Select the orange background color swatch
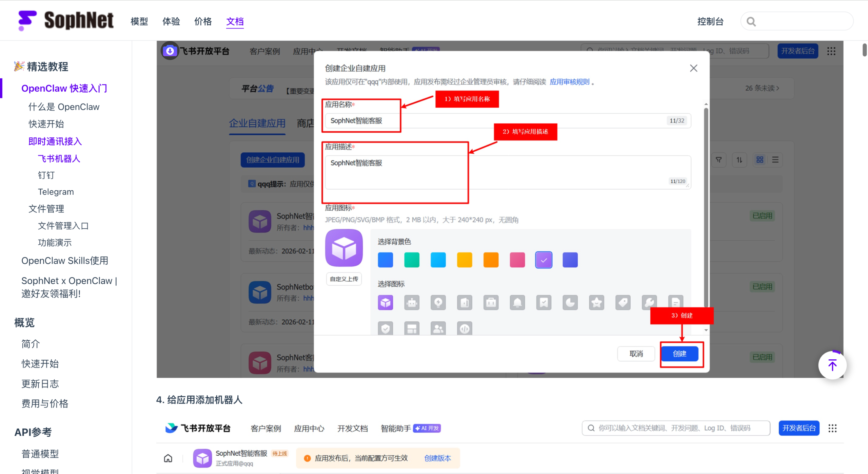The image size is (868, 474). (491, 260)
